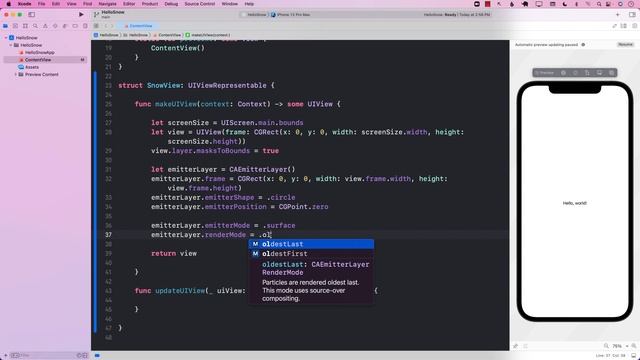Open the Project navigator folder icon

coord(6,26)
